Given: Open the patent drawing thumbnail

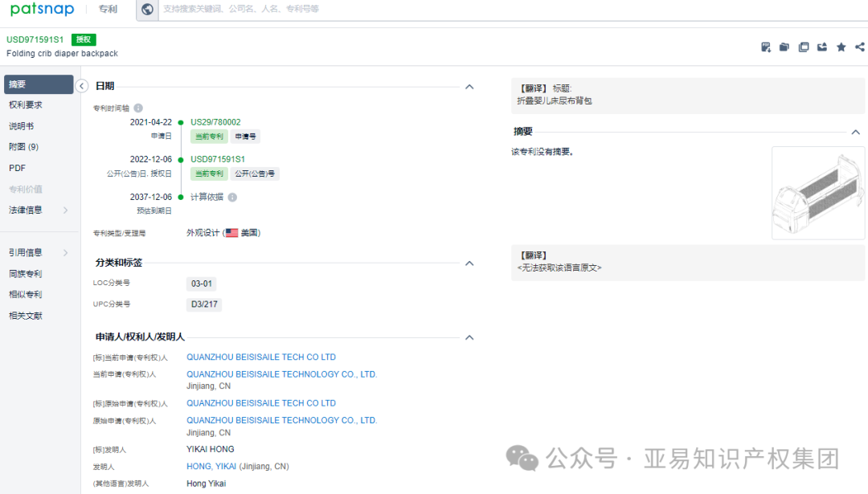Looking at the screenshot, I should (818, 193).
